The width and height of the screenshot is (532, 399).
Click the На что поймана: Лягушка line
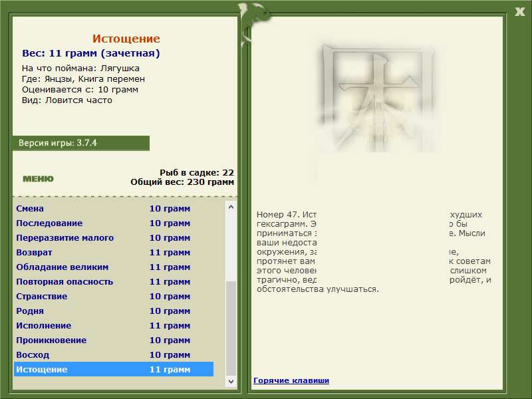click(80, 68)
